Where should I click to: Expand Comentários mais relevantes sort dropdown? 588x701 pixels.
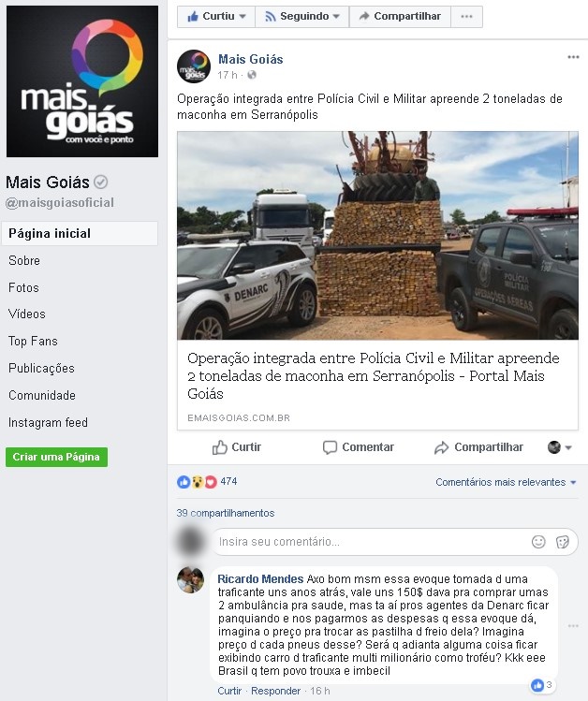(506, 482)
